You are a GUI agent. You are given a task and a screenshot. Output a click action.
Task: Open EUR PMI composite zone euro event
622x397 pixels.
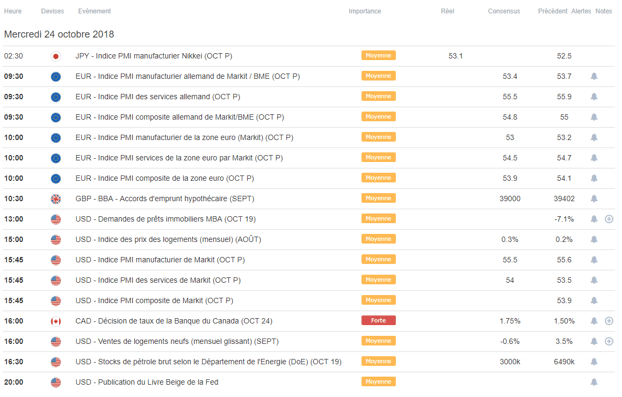click(165, 178)
